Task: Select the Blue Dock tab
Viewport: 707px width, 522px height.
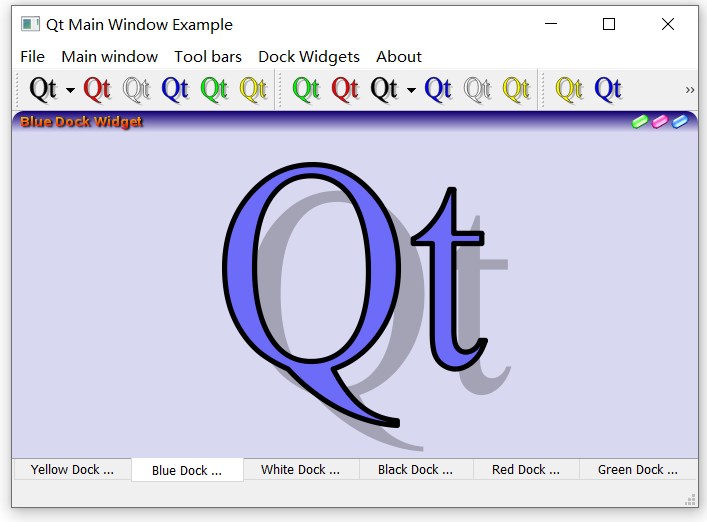Action: tap(187, 470)
